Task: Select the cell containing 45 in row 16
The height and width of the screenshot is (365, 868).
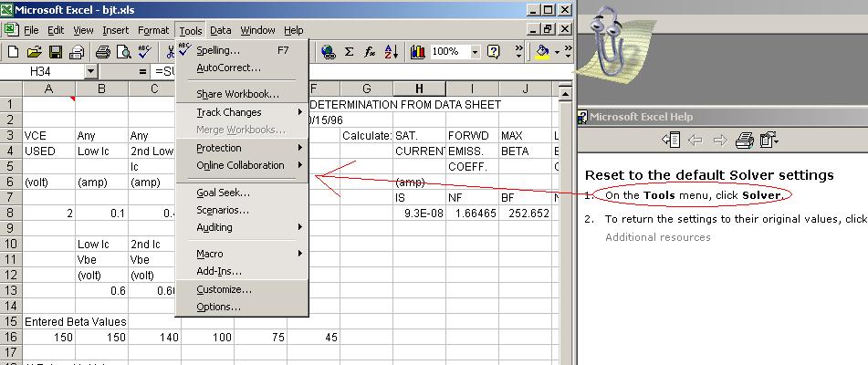Action: [x=313, y=337]
